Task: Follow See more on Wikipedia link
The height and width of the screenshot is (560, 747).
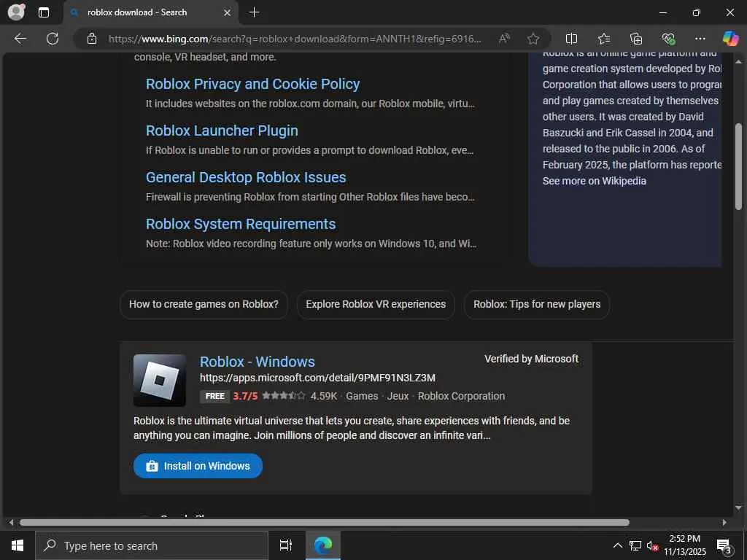Action: pos(594,181)
